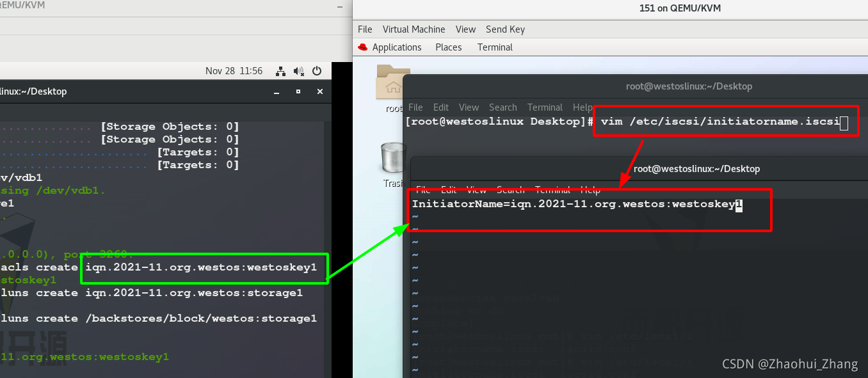868x378 pixels.
Task: Open Edit menu in the back terminal
Action: coord(440,107)
